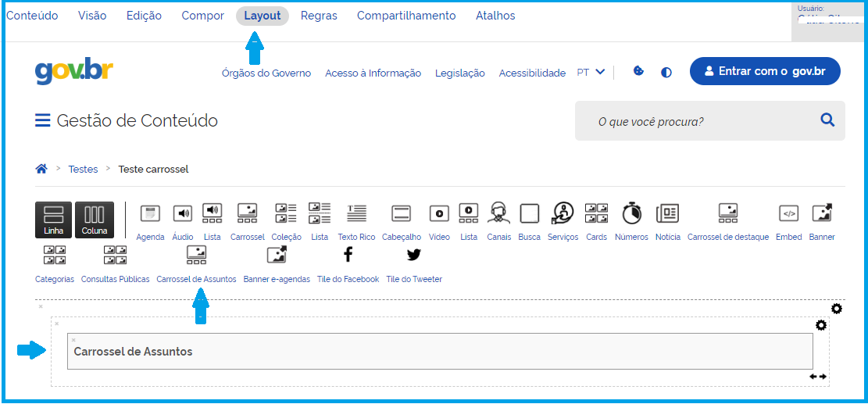This screenshot has height=404, width=868.
Task: Choose the Lista tile next to Vídeo
Action: [x=468, y=212]
